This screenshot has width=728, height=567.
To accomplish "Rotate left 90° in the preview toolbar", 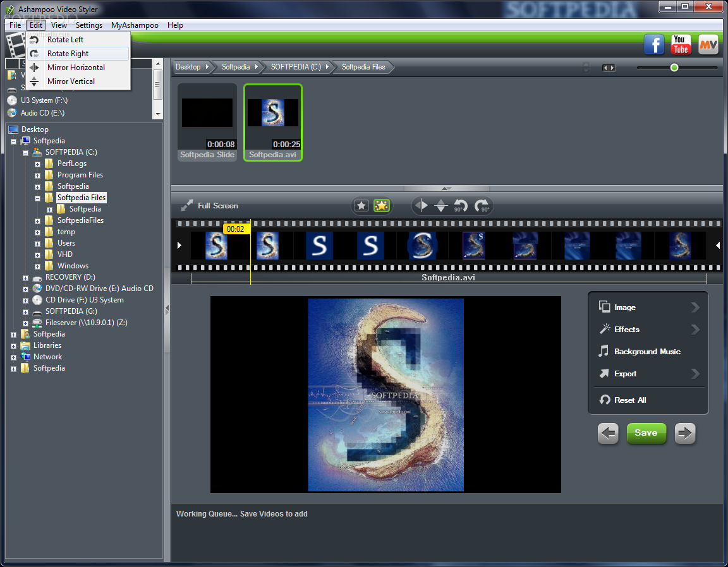I will tap(460, 206).
